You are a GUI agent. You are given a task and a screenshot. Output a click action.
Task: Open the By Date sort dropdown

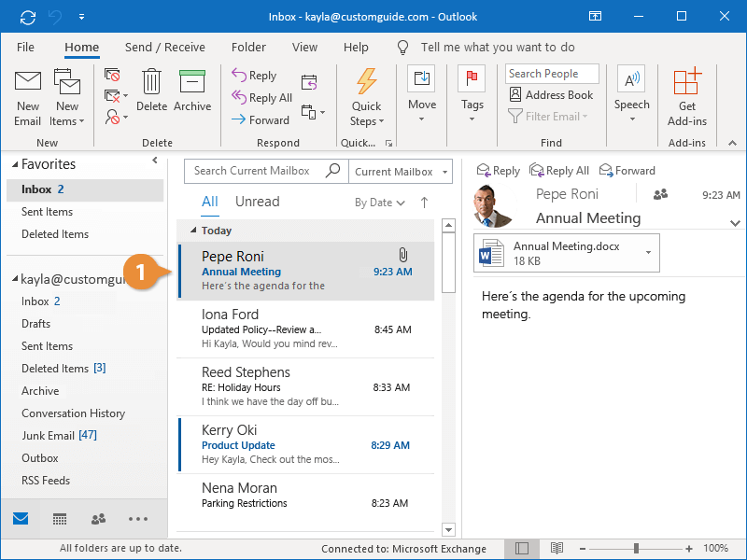pyautogui.click(x=380, y=203)
